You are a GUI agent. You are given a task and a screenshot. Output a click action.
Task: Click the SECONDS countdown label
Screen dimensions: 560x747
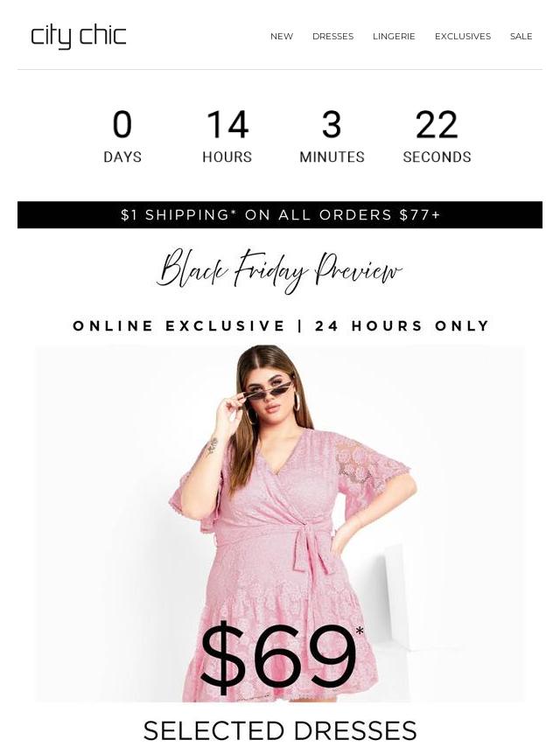[437, 157]
